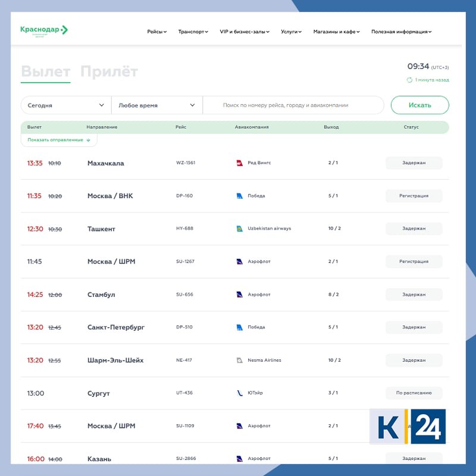Select the Вылет tab
Viewport: 476px width, 476px height.
pos(46,72)
